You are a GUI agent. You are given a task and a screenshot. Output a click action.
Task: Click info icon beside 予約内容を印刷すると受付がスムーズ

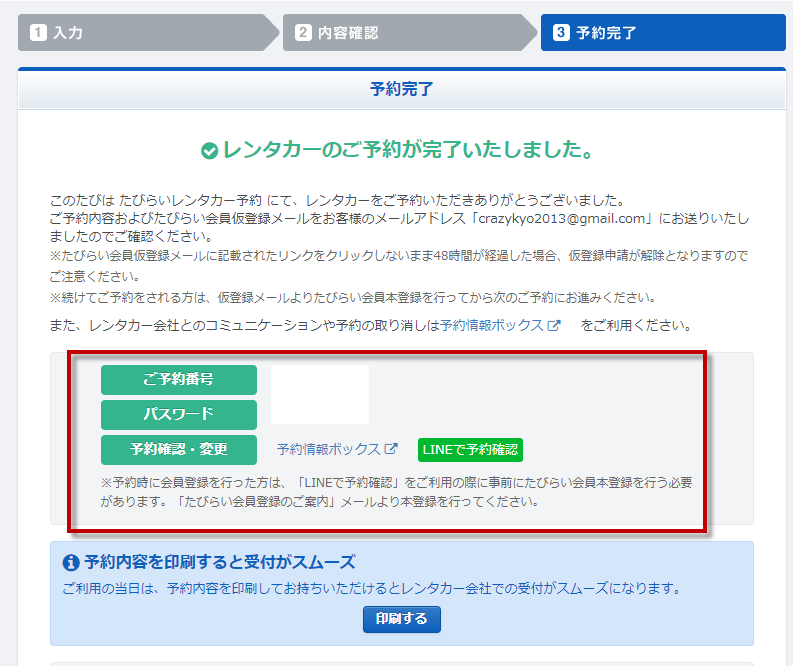click(71, 562)
